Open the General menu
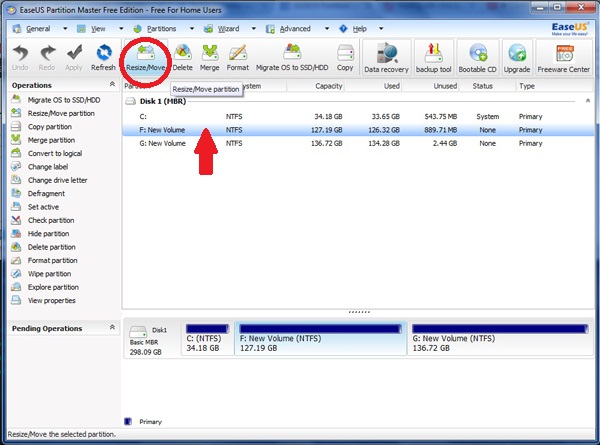Viewport: 600px width, 445px height. (x=38, y=30)
